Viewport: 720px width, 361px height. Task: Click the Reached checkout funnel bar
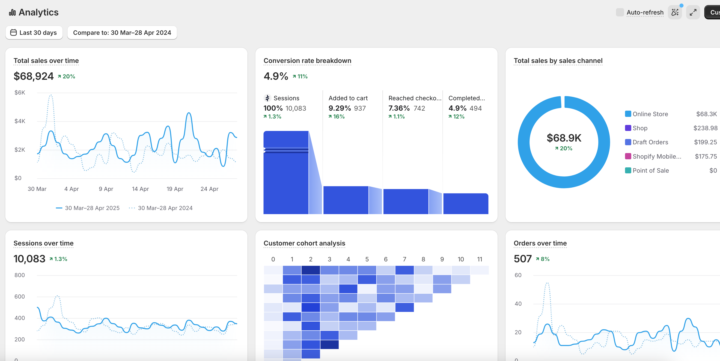[406, 202]
